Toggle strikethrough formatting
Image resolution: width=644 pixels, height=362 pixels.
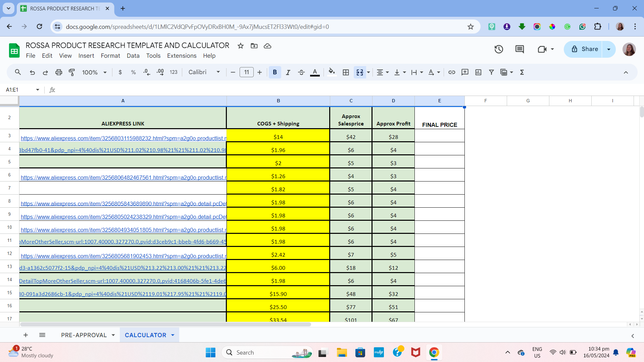click(301, 72)
